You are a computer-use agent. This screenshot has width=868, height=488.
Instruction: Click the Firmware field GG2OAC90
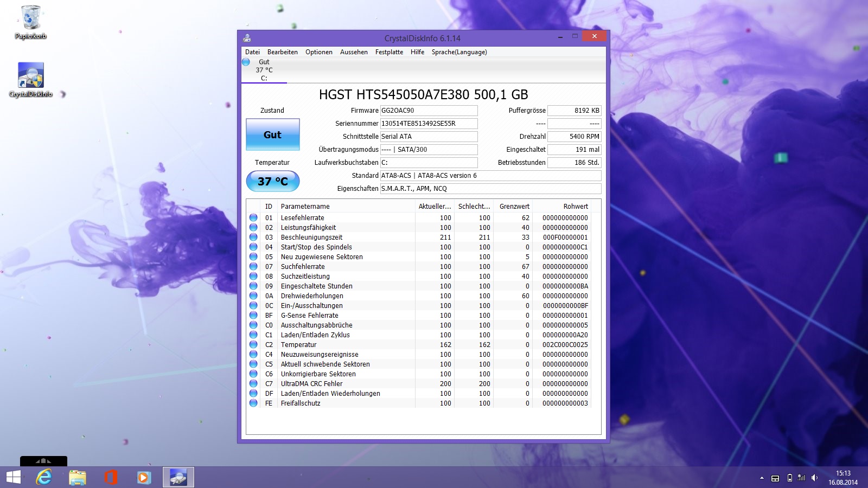tap(429, 111)
